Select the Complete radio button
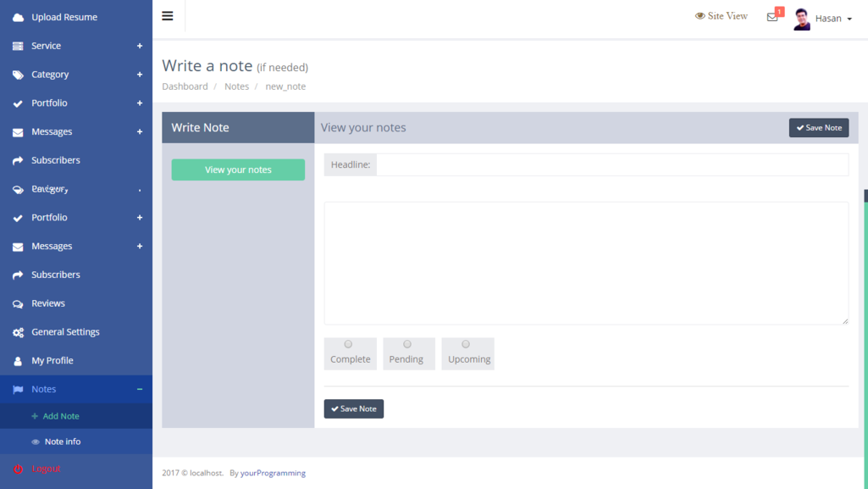 coord(348,344)
